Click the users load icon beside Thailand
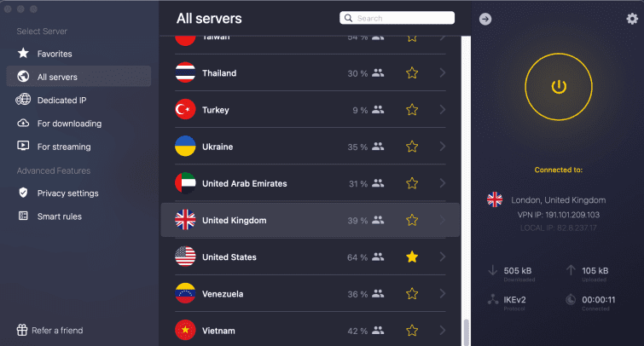This screenshot has width=644, height=346. tap(378, 73)
